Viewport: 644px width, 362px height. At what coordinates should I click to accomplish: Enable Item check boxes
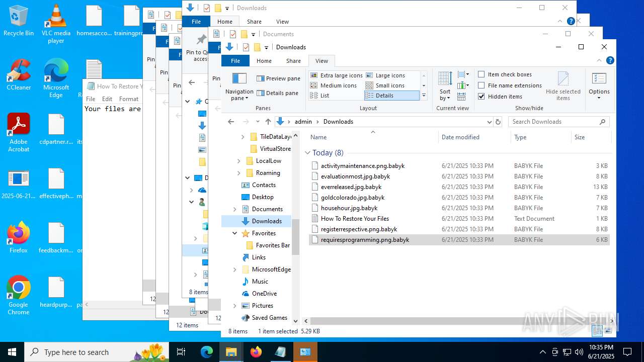(x=505, y=74)
